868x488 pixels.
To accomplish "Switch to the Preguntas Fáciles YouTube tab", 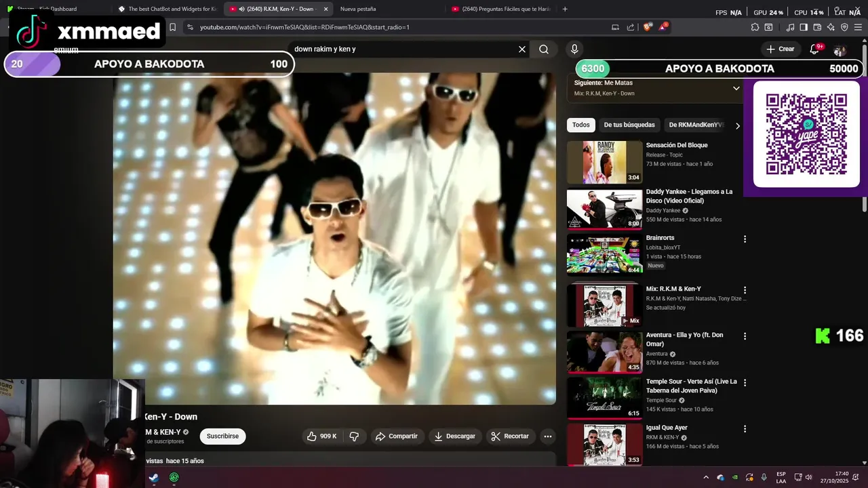I will point(500,9).
